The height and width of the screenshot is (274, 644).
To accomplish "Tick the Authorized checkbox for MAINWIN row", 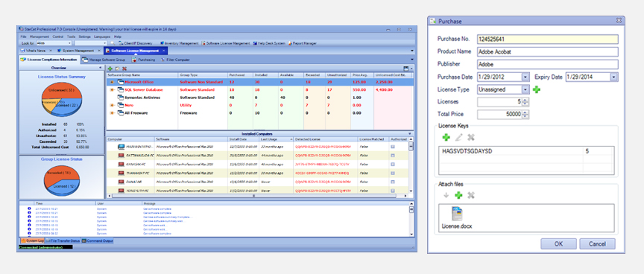I will 393,147.
